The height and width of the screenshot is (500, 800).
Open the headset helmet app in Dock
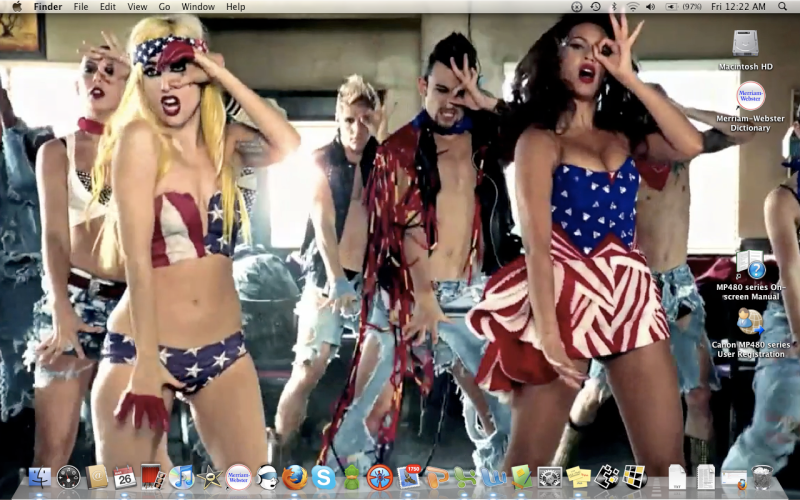click(267, 478)
